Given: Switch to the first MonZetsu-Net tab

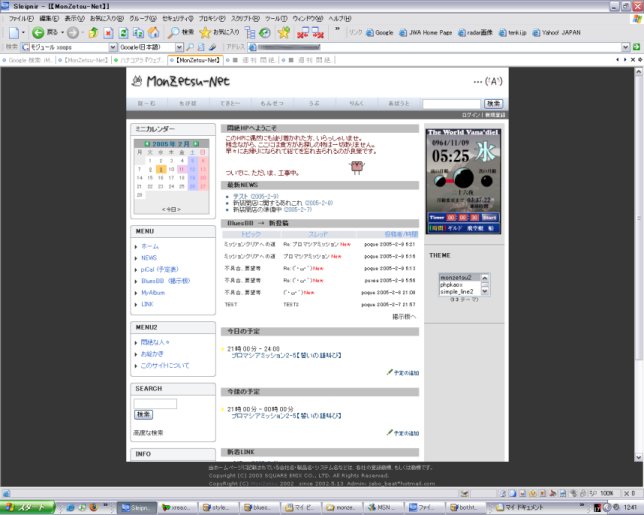Looking at the screenshot, I should pos(84,60).
